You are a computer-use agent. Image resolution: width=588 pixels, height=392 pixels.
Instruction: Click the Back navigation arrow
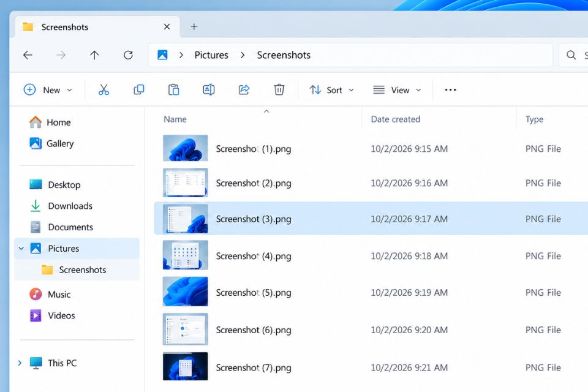28,55
